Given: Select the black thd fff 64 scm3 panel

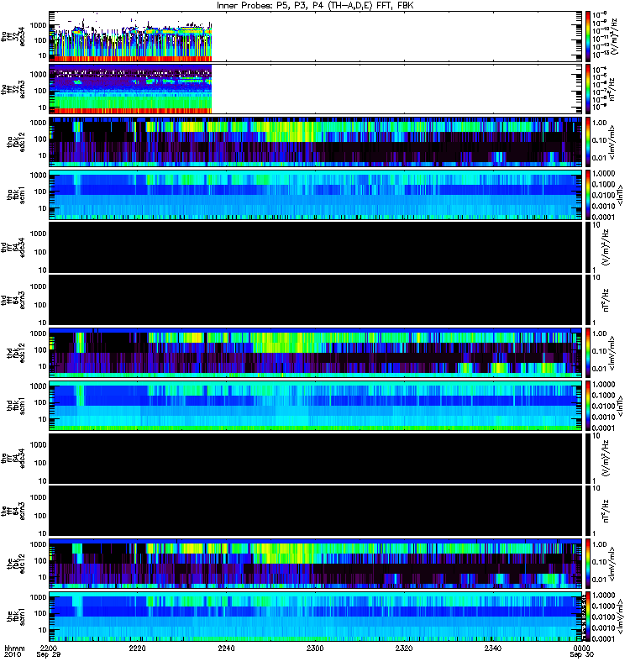Looking at the screenshot, I should [316, 300].
